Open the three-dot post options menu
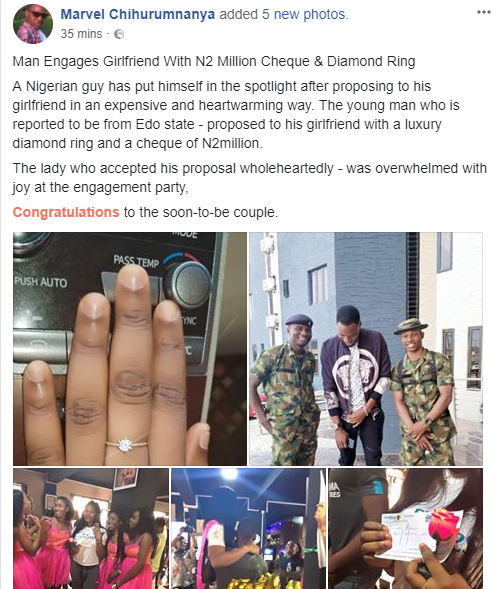This screenshot has height=589, width=496. [x=484, y=12]
